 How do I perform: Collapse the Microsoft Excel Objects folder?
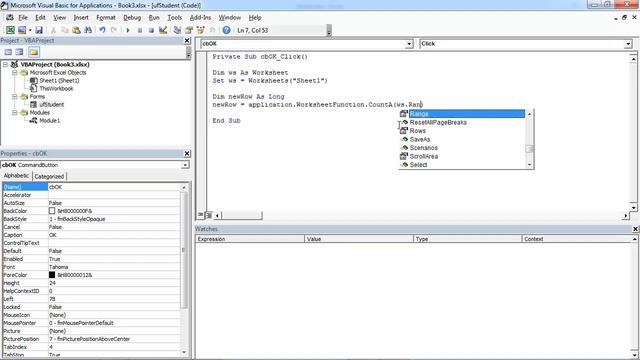tap(15, 73)
